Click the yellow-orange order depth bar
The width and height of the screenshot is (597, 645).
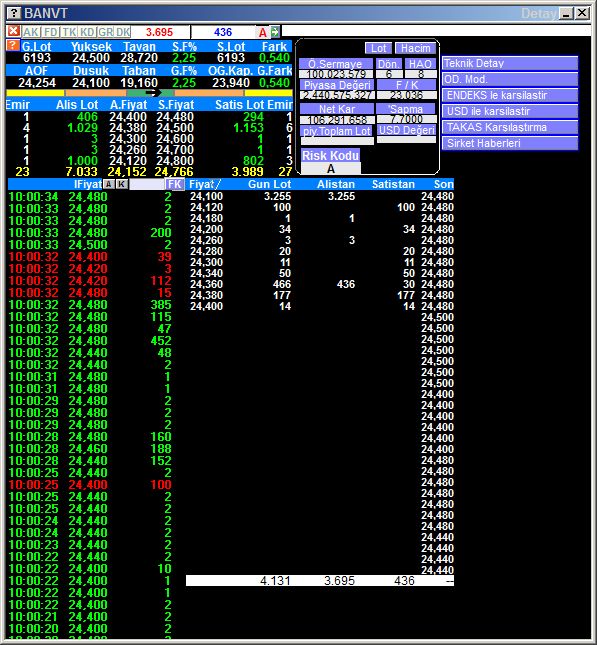click(149, 93)
